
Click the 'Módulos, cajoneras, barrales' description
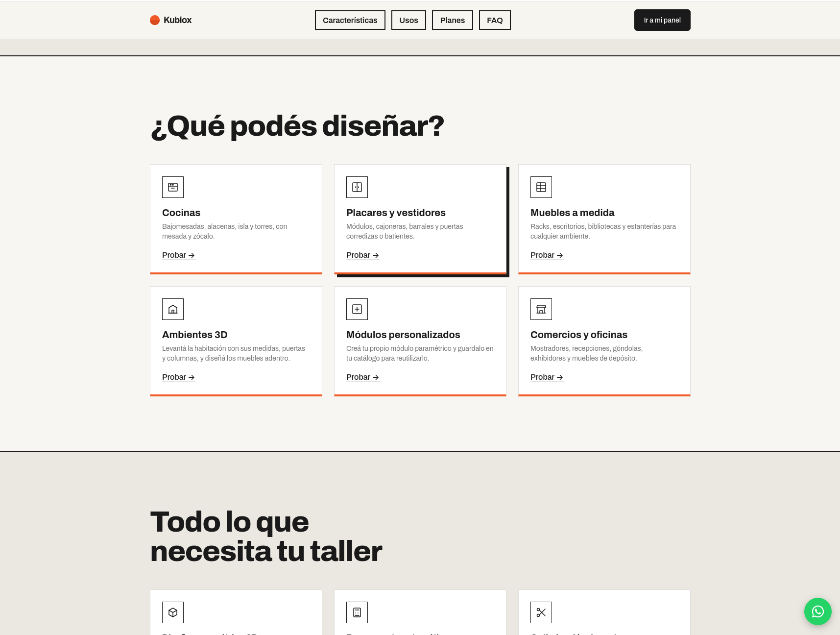tap(405, 231)
